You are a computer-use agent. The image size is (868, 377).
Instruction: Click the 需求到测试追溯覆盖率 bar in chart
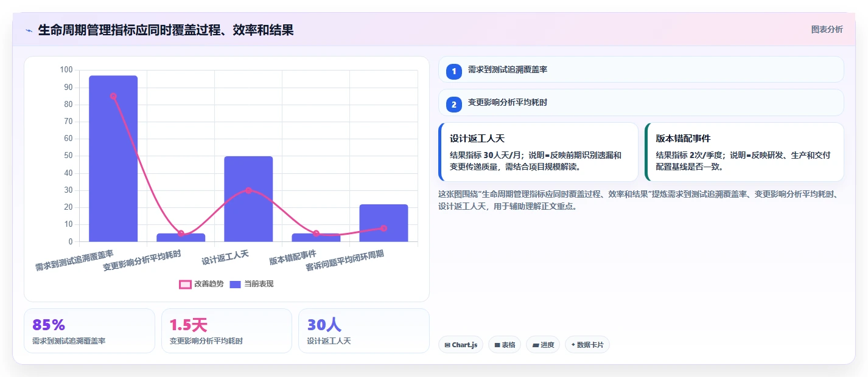113,159
